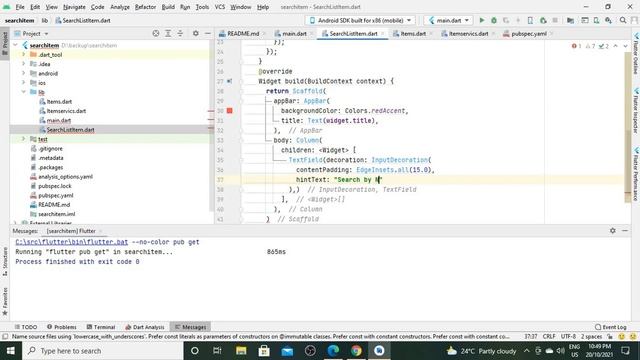Click the Debug bug icon
This screenshot has width=640, height=360.
tap(493, 20)
